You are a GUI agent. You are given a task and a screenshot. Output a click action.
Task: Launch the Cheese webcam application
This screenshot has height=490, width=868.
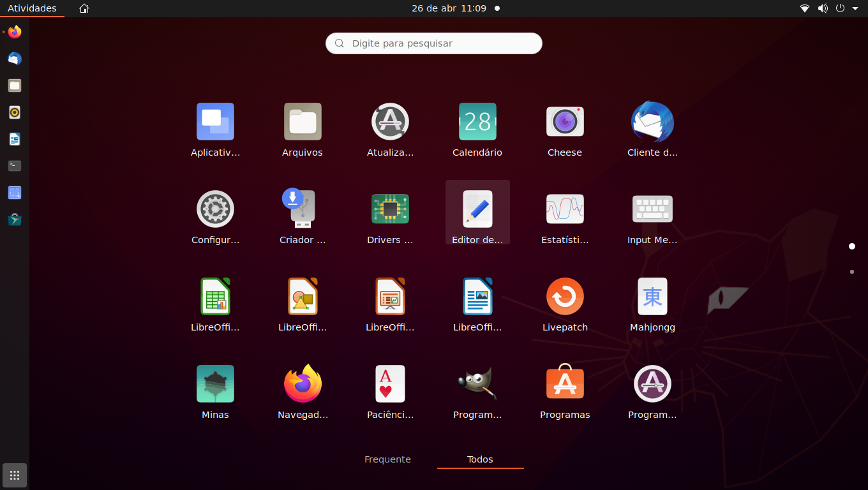[564, 121]
